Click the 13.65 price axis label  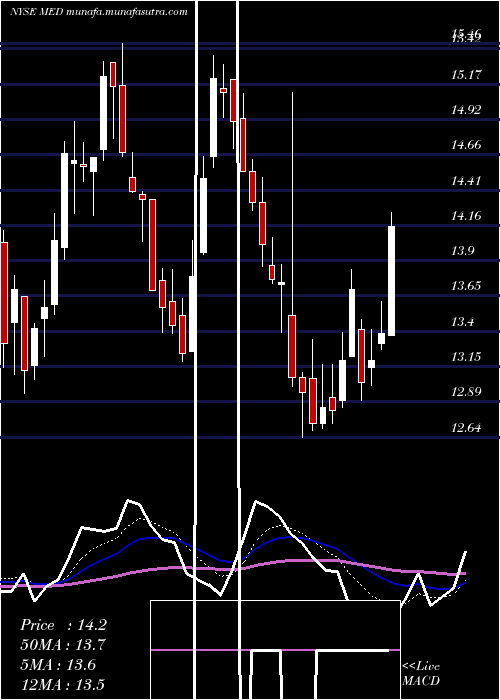pyautogui.click(x=467, y=286)
